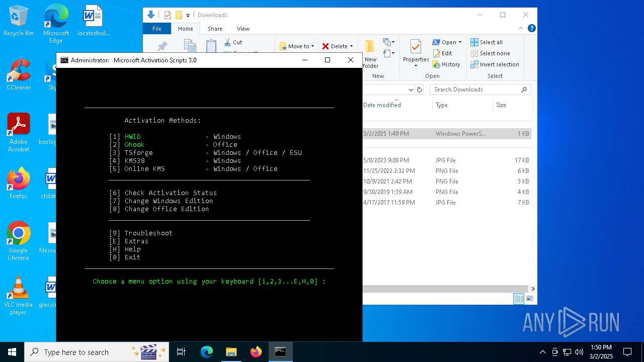Open Properties via the checkmark sheet icon
Image resolution: width=644 pixels, height=362 pixels.
pos(416,47)
